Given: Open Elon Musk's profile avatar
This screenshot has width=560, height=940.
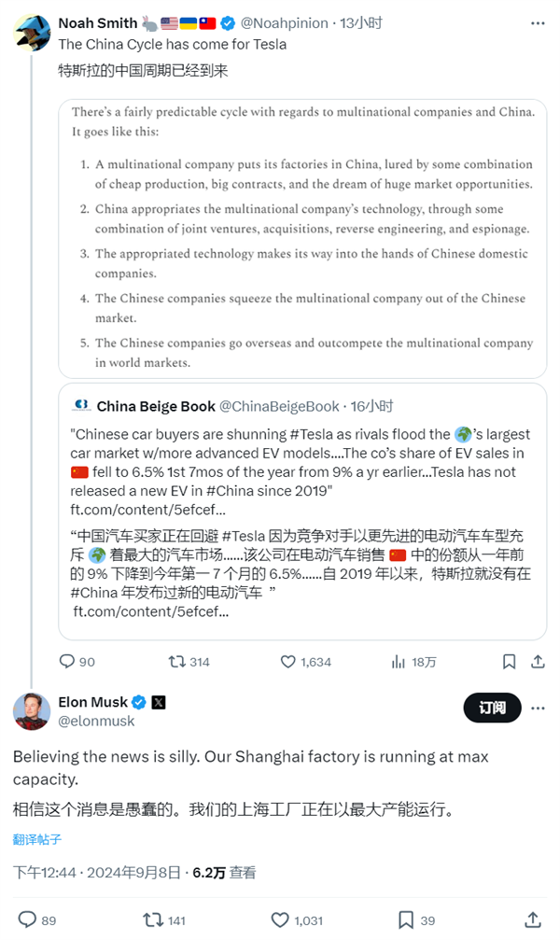Looking at the screenshot, I should coord(31,711).
